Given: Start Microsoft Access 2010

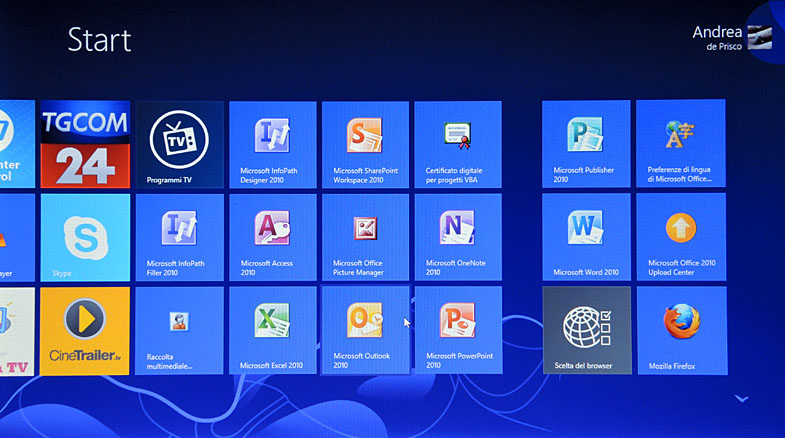Looking at the screenshot, I should click(x=272, y=238).
